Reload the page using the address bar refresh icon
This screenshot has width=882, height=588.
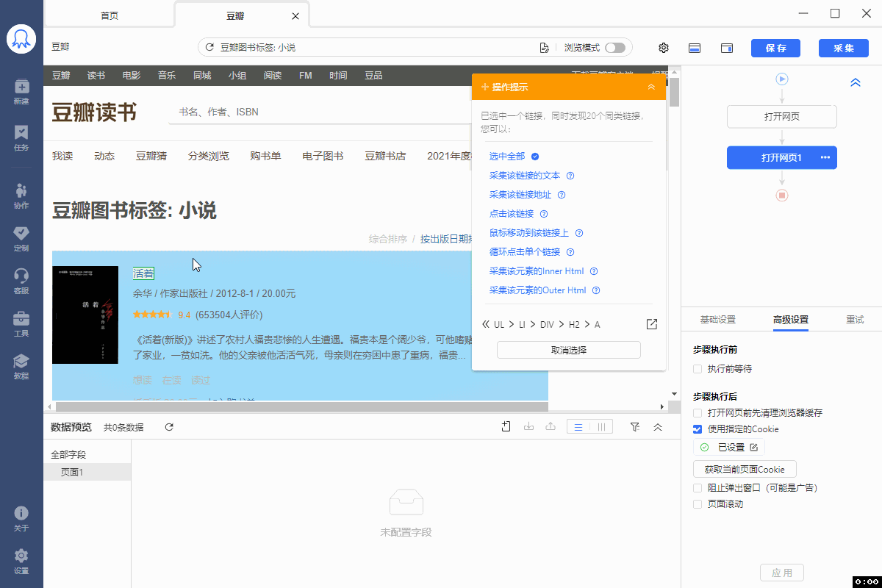click(209, 48)
